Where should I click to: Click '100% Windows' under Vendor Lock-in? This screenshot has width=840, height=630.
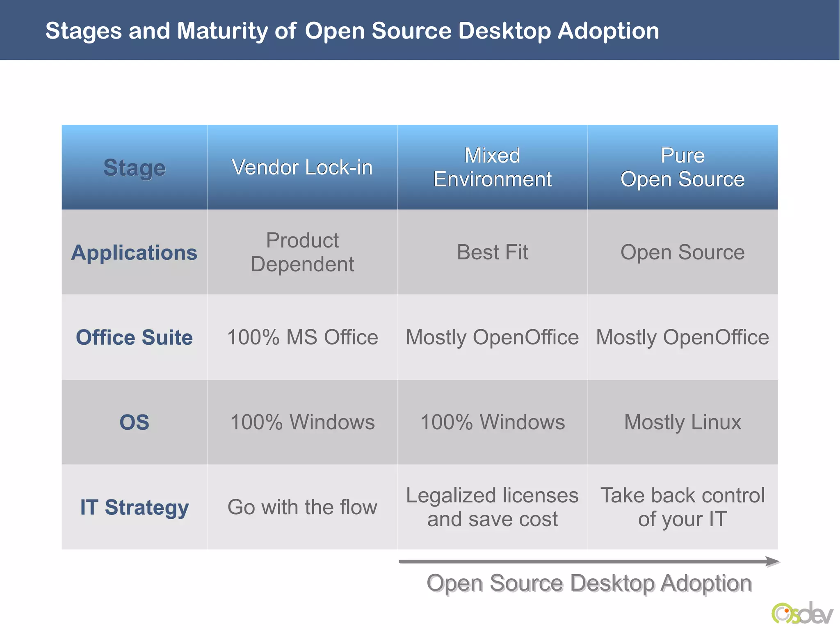tap(302, 422)
